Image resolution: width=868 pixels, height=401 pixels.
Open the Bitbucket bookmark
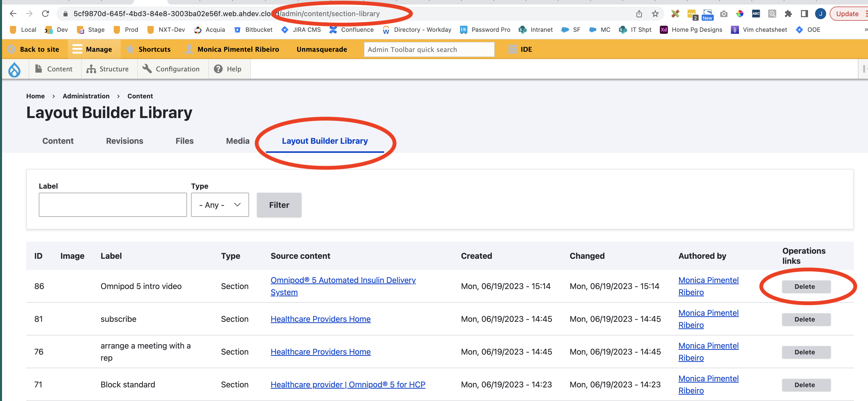[x=253, y=30]
